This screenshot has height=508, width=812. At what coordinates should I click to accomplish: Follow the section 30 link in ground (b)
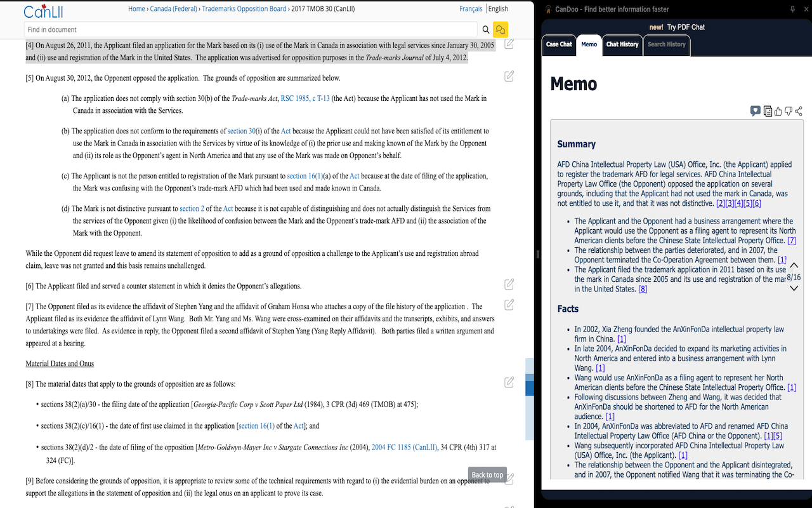(242, 131)
